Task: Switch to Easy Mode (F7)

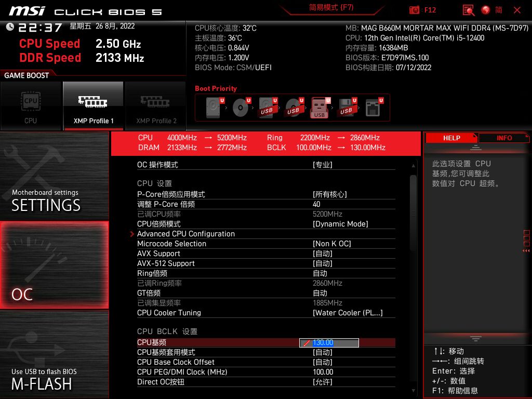Action: [x=331, y=8]
